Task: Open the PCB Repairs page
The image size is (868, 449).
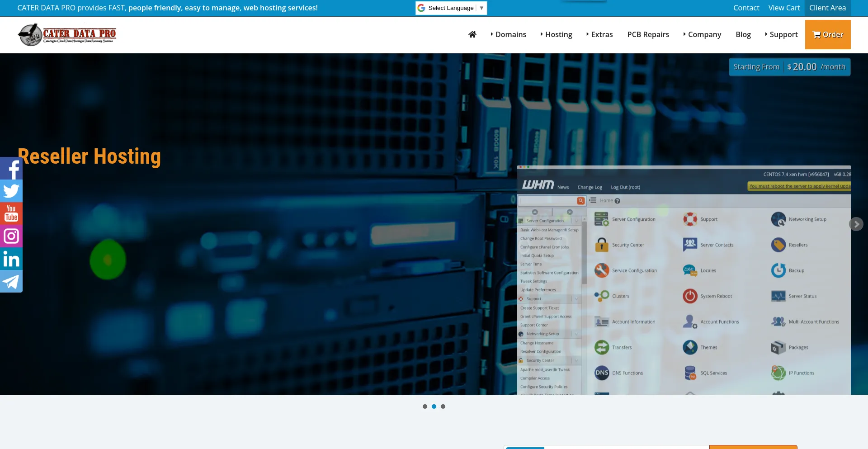Action: (x=648, y=34)
